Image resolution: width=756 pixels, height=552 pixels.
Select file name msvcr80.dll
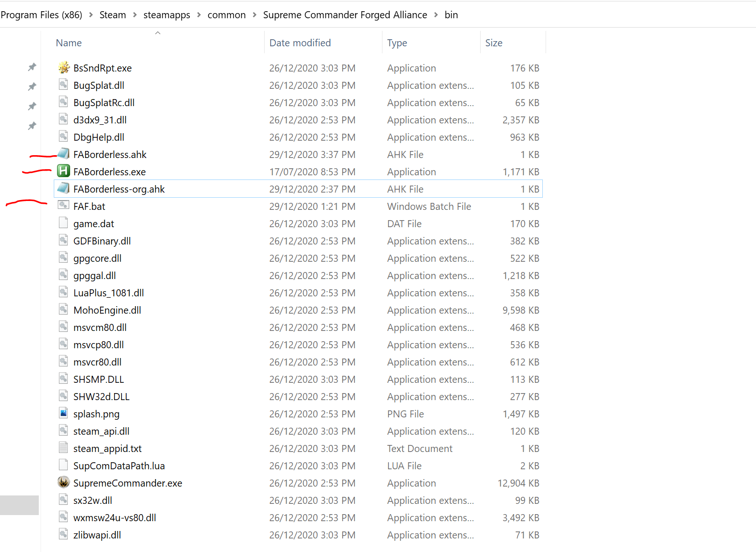pyautogui.click(x=97, y=362)
